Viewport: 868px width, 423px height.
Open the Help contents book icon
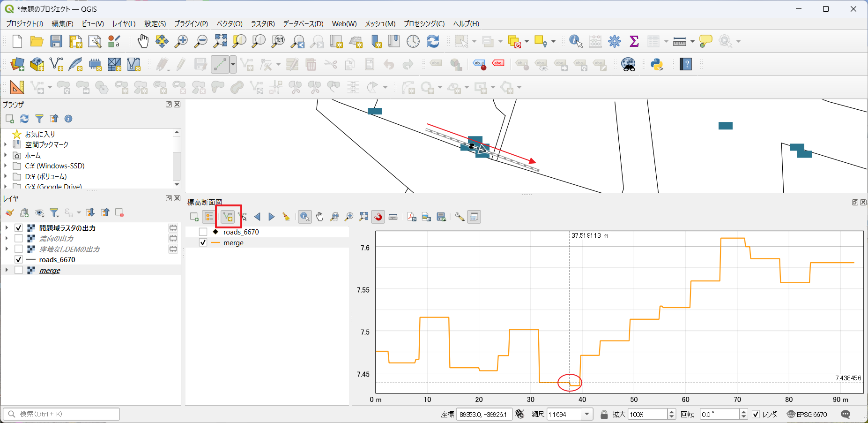pyautogui.click(x=686, y=64)
